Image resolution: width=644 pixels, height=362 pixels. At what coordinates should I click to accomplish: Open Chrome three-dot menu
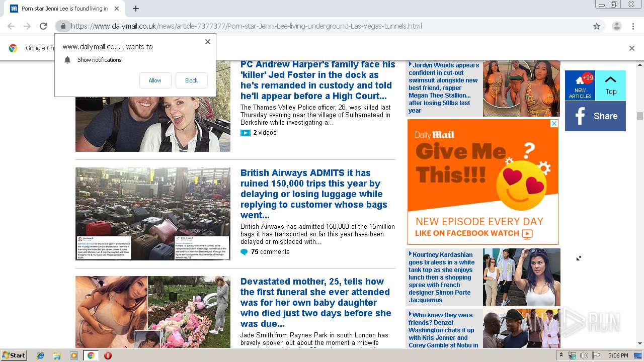point(633,26)
